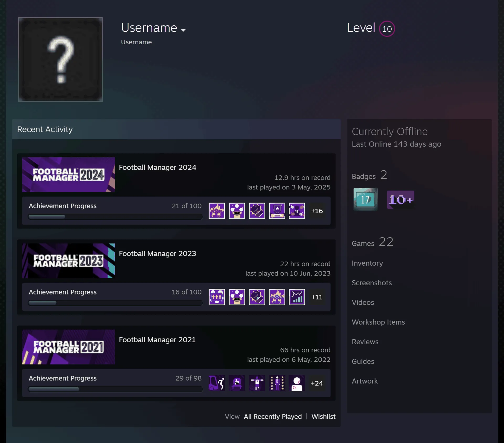The width and height of the screenshot is (504, 443).
Task: Click the Football Manager 2021 achievement progress bar
Action: (115, 389)
